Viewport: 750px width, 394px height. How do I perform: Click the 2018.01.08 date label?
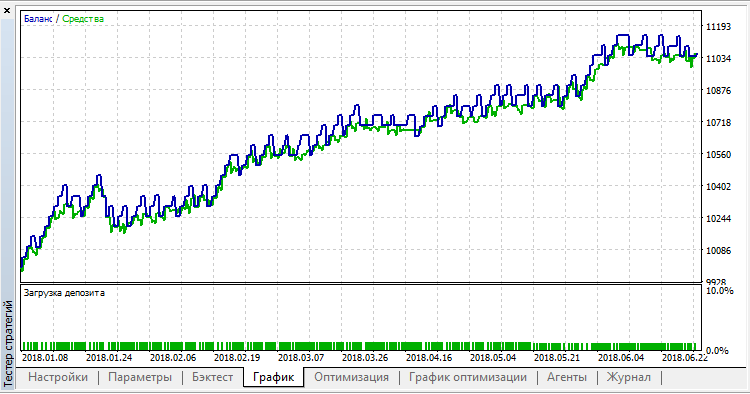click(45, 358)
